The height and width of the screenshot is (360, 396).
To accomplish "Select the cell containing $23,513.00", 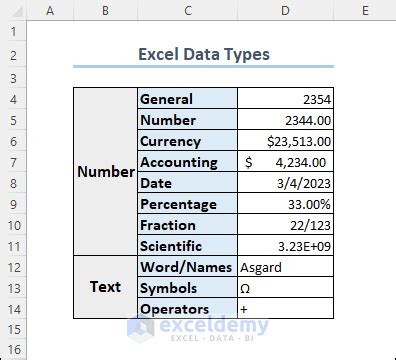I will [x=286, y=141].
